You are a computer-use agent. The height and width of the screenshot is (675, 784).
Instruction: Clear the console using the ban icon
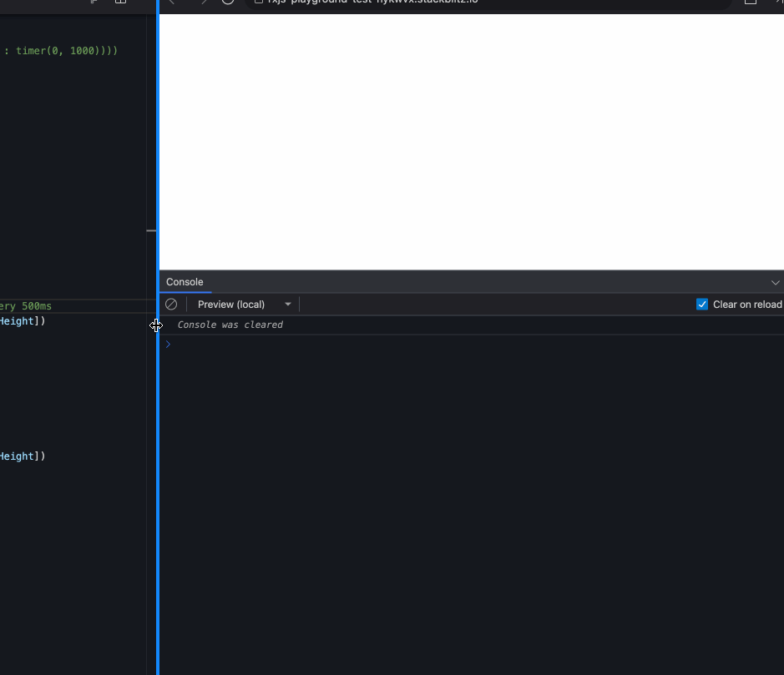tap(171, 304)
